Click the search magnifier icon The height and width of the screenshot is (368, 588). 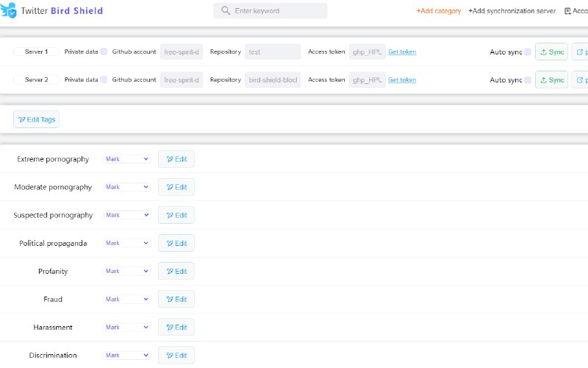point(225,11)
